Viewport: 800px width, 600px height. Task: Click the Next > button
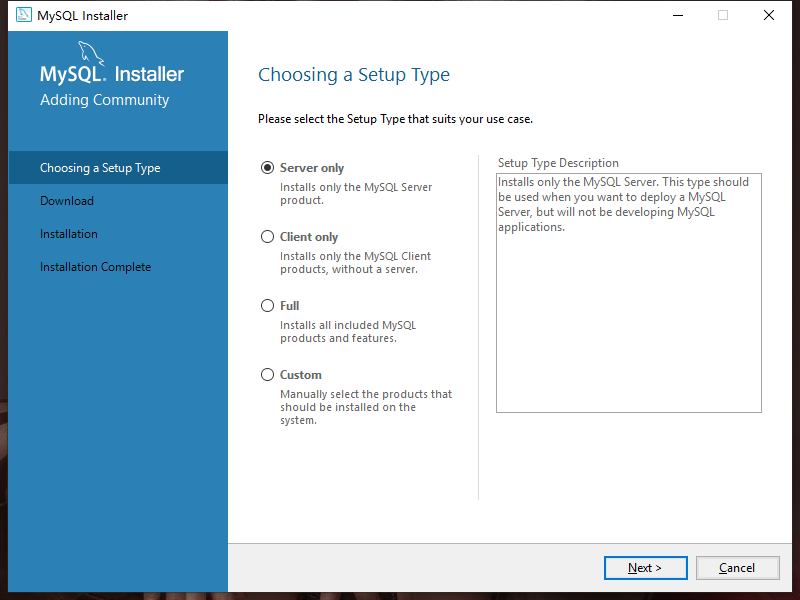pos(645,568)
